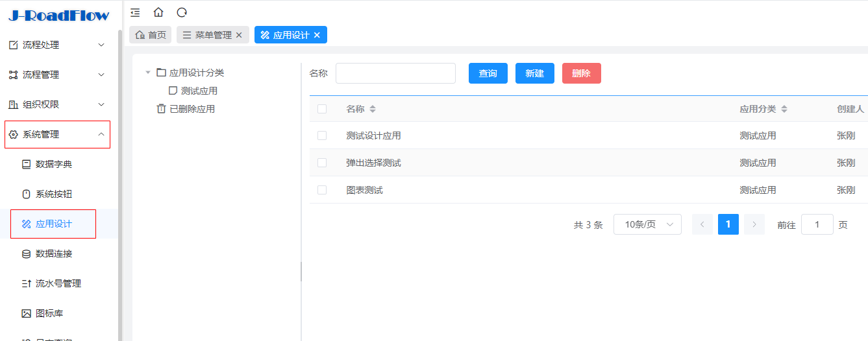Click the blue 查询 button

pyautogui.click(x=488, y=73)
